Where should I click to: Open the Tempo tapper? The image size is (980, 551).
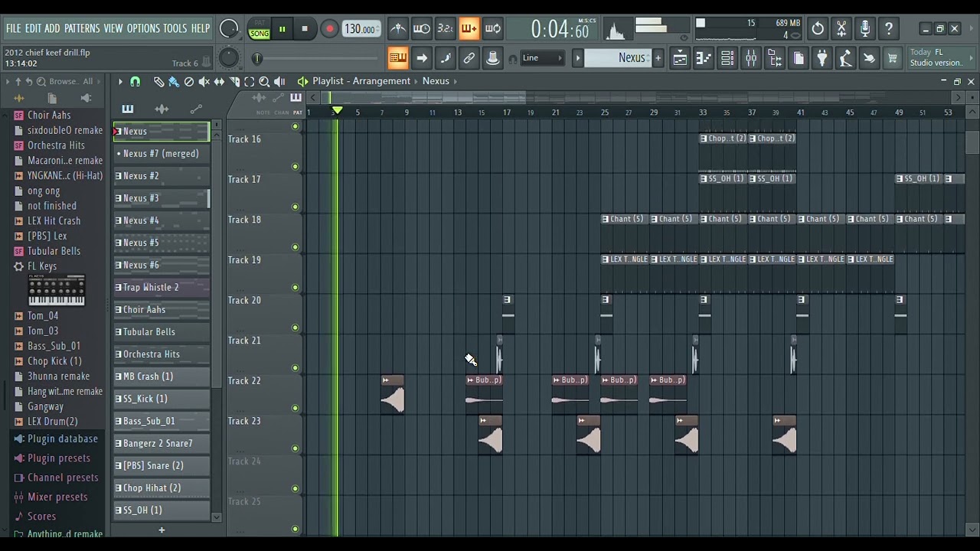(x=845, y=58)
